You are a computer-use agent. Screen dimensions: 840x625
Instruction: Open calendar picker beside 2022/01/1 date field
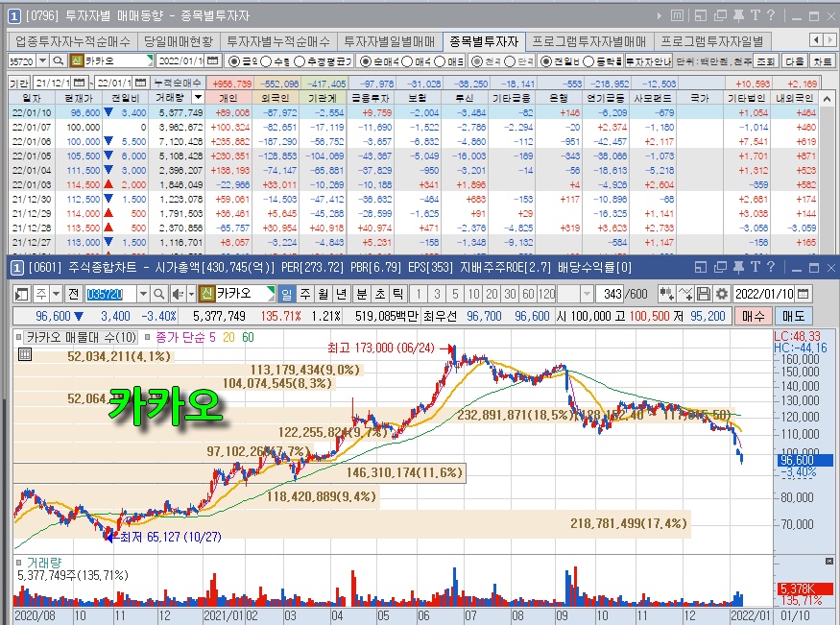tap(213, 61)
